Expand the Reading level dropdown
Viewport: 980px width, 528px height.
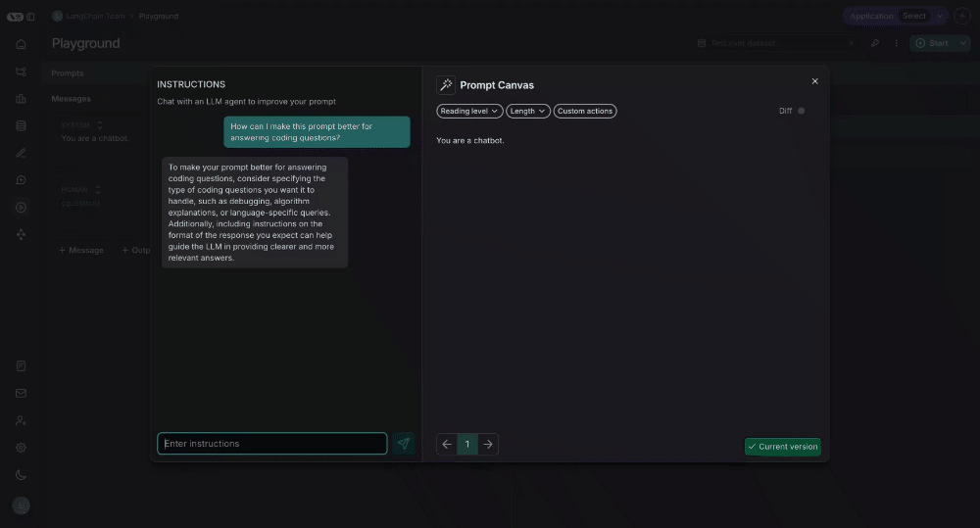[469, 112]
